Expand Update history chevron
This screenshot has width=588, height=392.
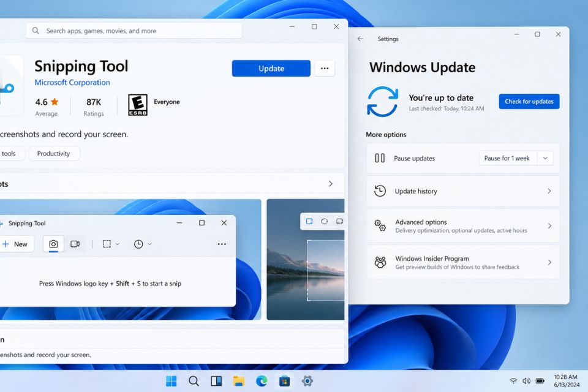pyautogui.click(x=549, y=191)
